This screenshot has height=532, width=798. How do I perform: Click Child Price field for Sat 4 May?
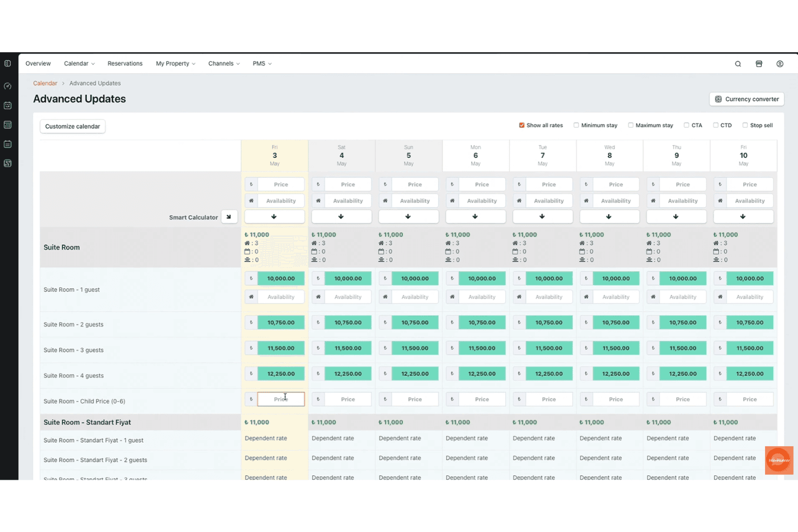(x=348, y=399)
